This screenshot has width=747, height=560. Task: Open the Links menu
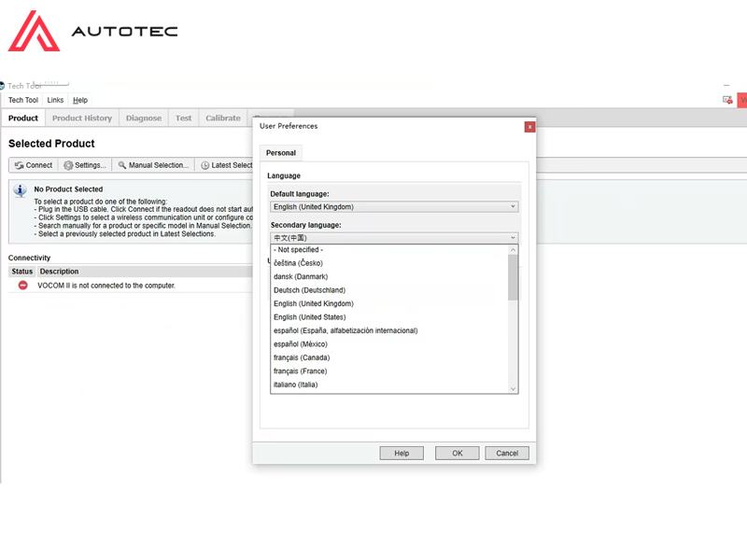(55, 100)
